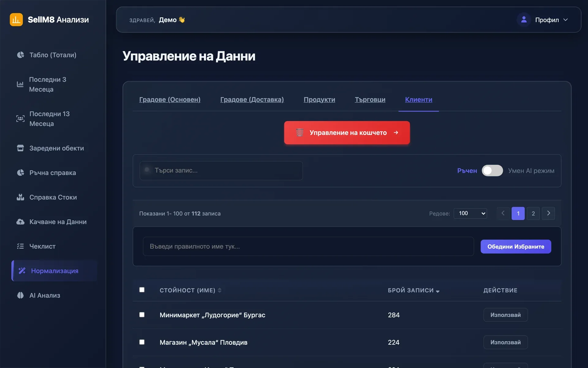
Task: Click the pie icon next to Ръчна справка
Action: [20, 173]
